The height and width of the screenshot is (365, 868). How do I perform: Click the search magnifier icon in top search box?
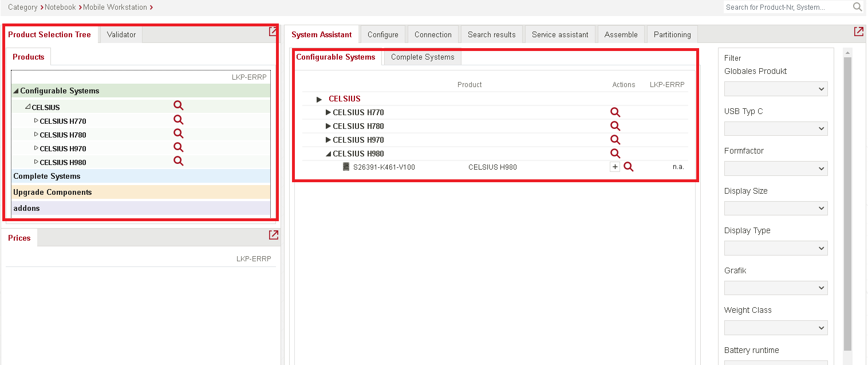click(x=857, y=7)
